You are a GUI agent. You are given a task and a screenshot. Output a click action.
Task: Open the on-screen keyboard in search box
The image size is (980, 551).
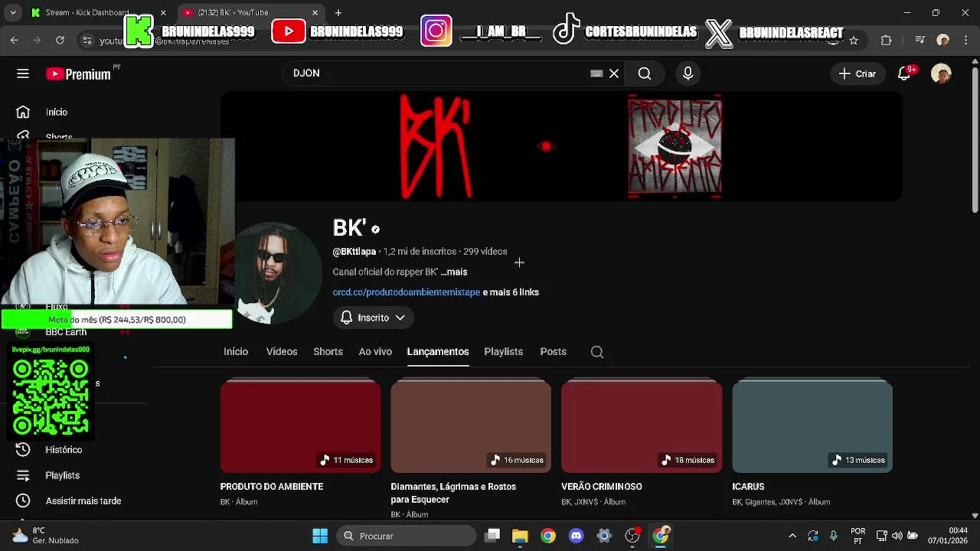[x=596, y=73]
